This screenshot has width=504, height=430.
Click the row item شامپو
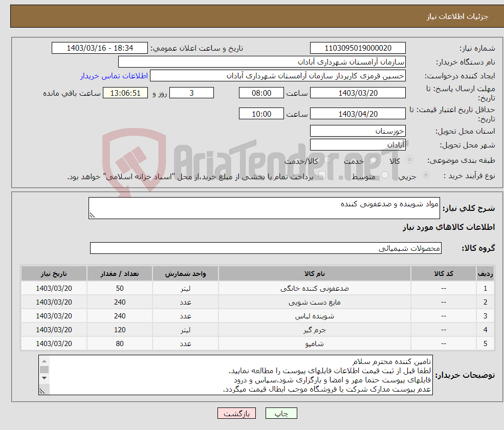pyautogui.click(x=315, y=343)
